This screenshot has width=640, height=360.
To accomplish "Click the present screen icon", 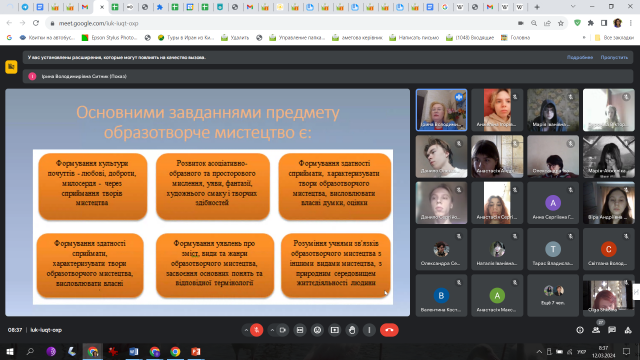I will pyautogui.click(x=335, y=330).
